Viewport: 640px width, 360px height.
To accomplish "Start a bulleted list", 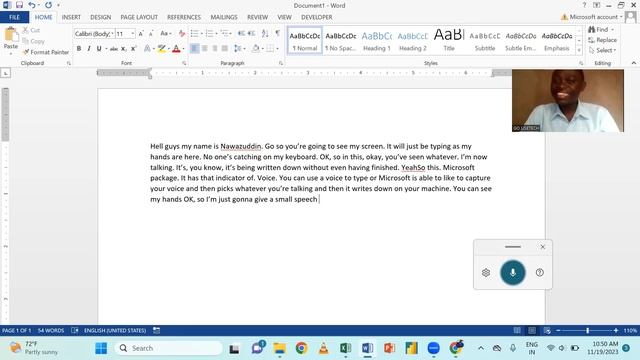I will [x=194, y=33].
